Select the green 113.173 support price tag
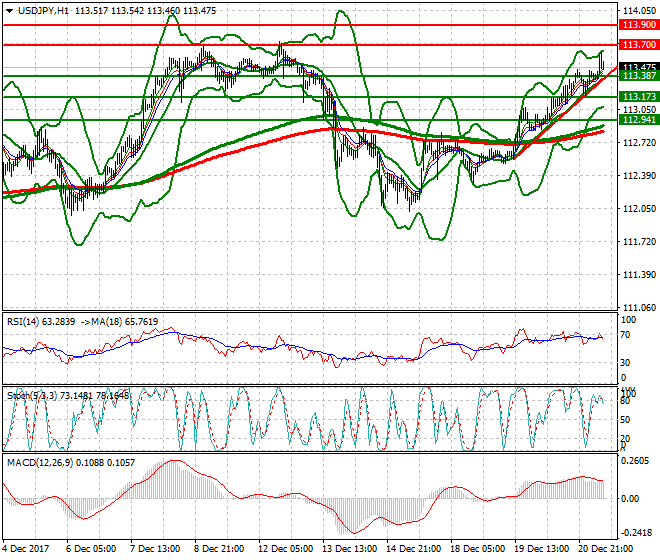Image resolution: width=660 pixels, height=560 pixels. click(x=639, y=97)
